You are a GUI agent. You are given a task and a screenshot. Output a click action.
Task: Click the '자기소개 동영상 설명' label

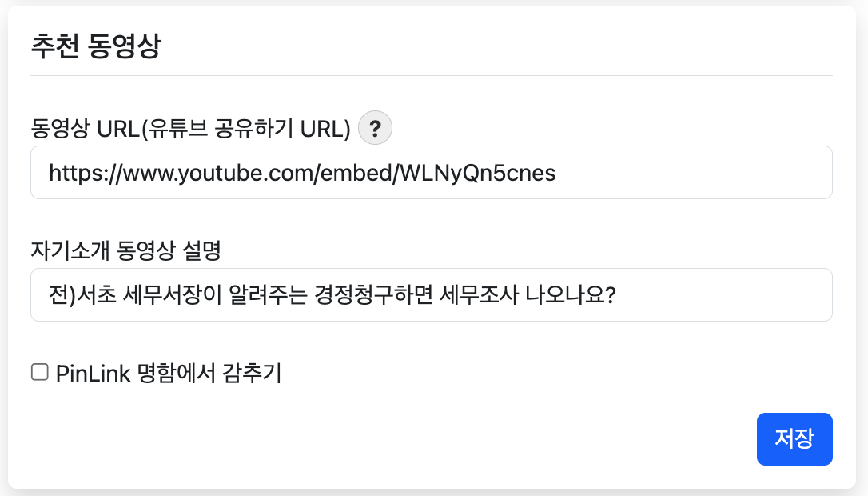point(125,251)
